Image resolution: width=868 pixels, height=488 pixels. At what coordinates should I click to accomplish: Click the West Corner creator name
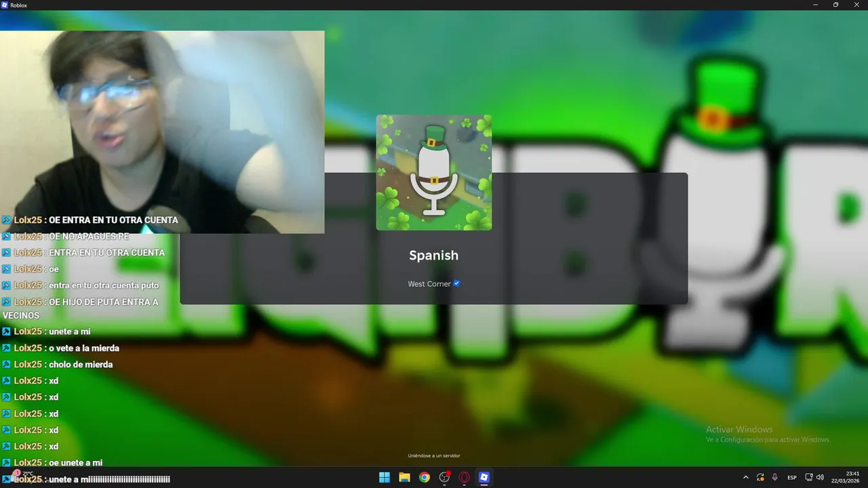[x=429, y=284]
